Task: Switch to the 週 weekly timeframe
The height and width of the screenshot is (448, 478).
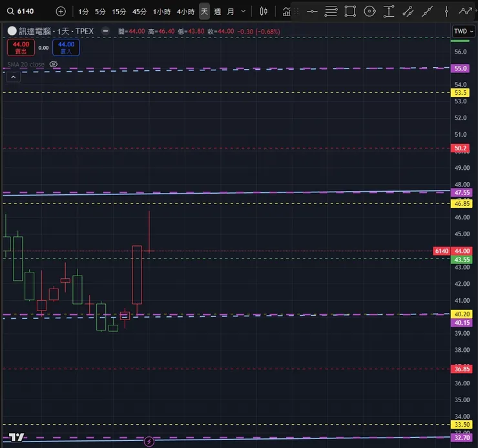Action: pos(217,12)
